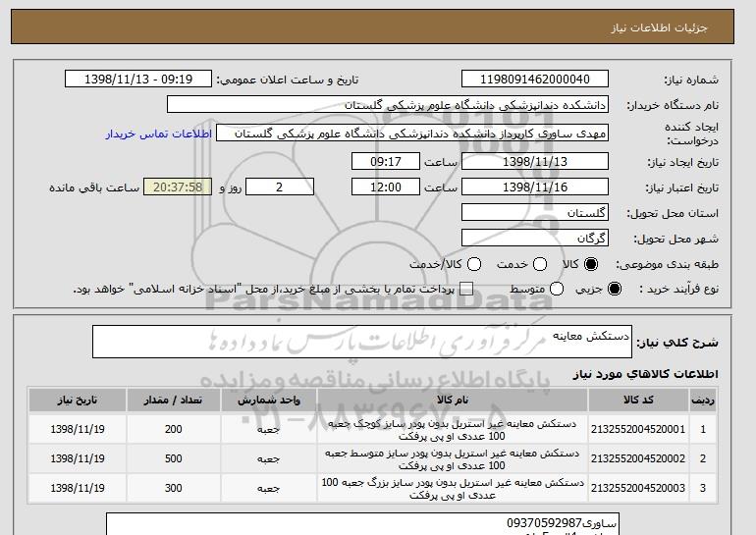Click glove item name with سایز متوسط
This screenshot has height=535, width=756.
[453, 459]
